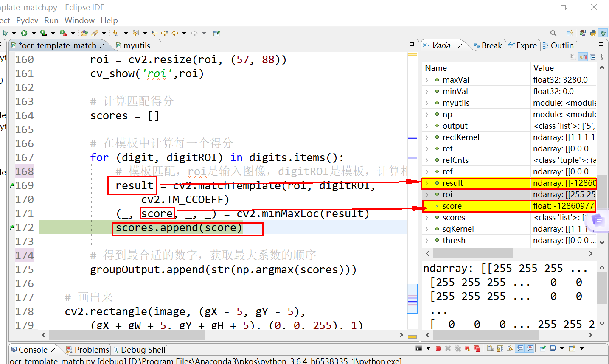Image resolution: width=609 pixels, height=364 pixels.
Task: Toggle Scroll Lock in Console toolbar
Action: [x=500, y=348]
